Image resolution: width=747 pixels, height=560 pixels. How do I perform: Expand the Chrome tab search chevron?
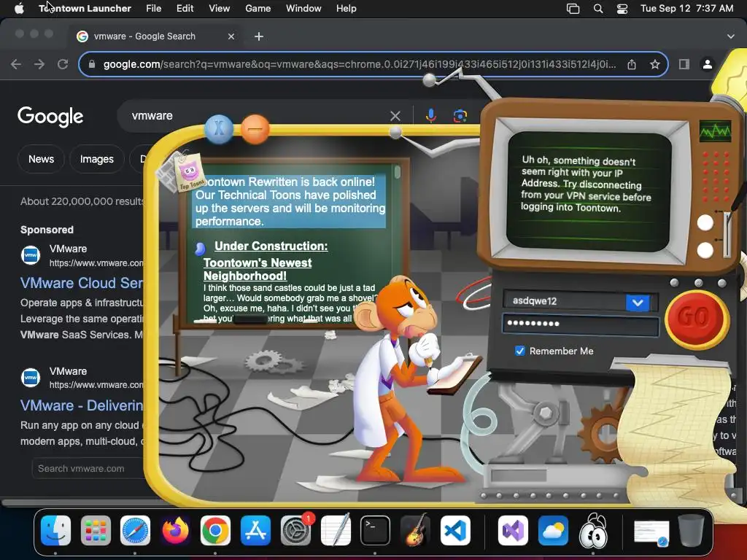click(730, 36)
